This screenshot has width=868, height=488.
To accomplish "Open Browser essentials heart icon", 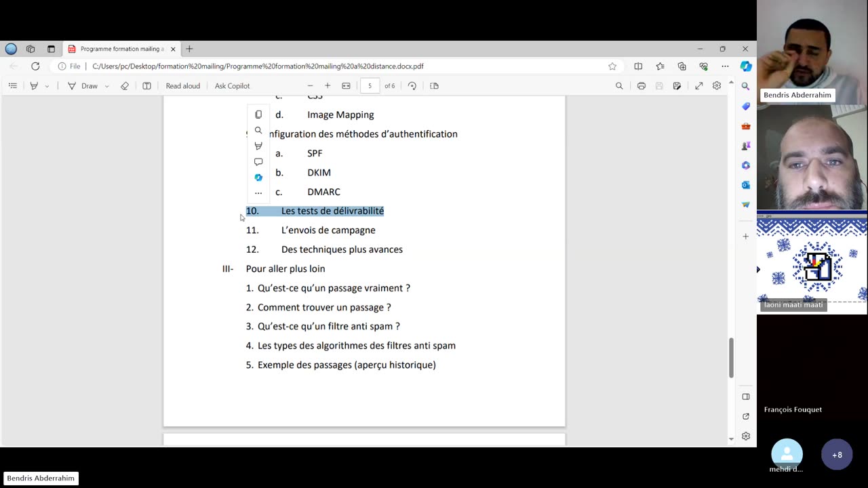I will pyautogui.click(x=703, y=66).
